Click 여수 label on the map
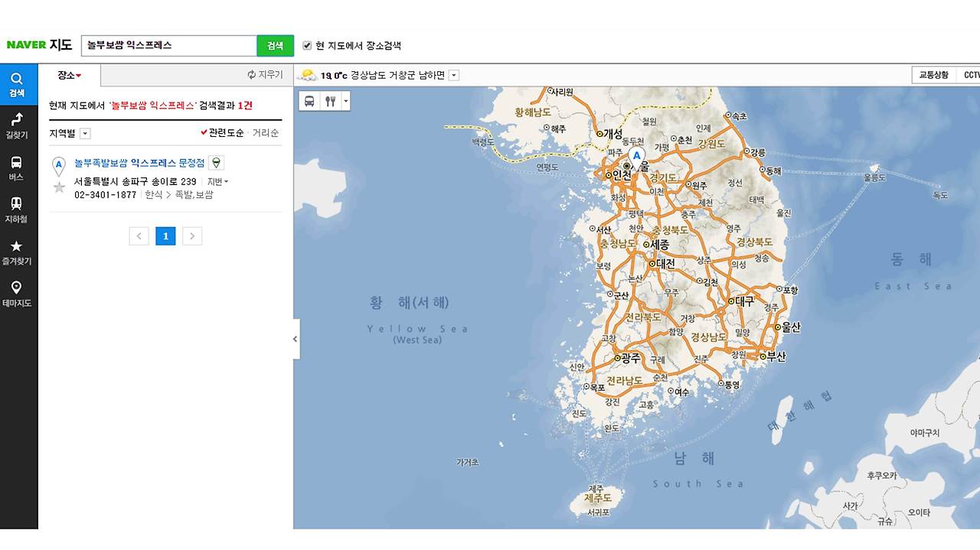This screenshot has width=980, height=550. point(681,392)
